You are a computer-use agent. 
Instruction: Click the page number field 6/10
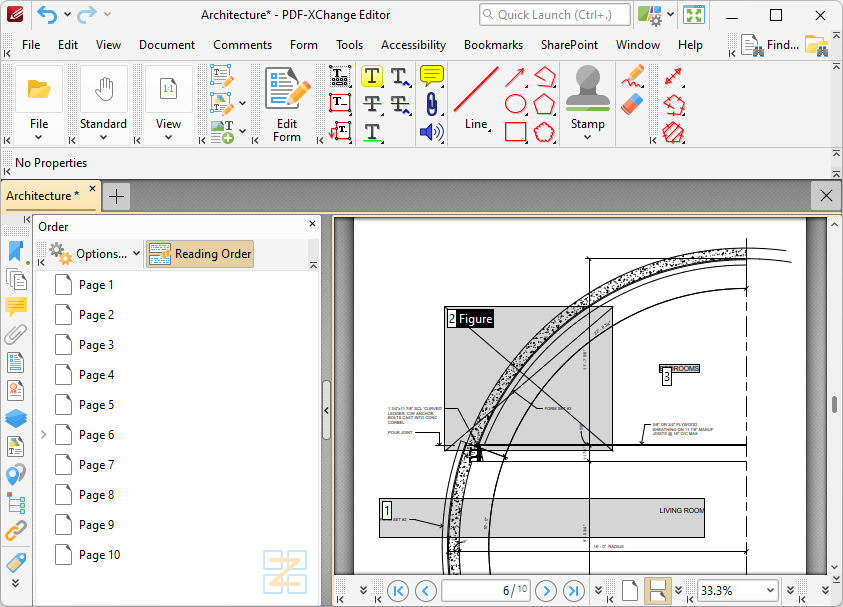486,591
